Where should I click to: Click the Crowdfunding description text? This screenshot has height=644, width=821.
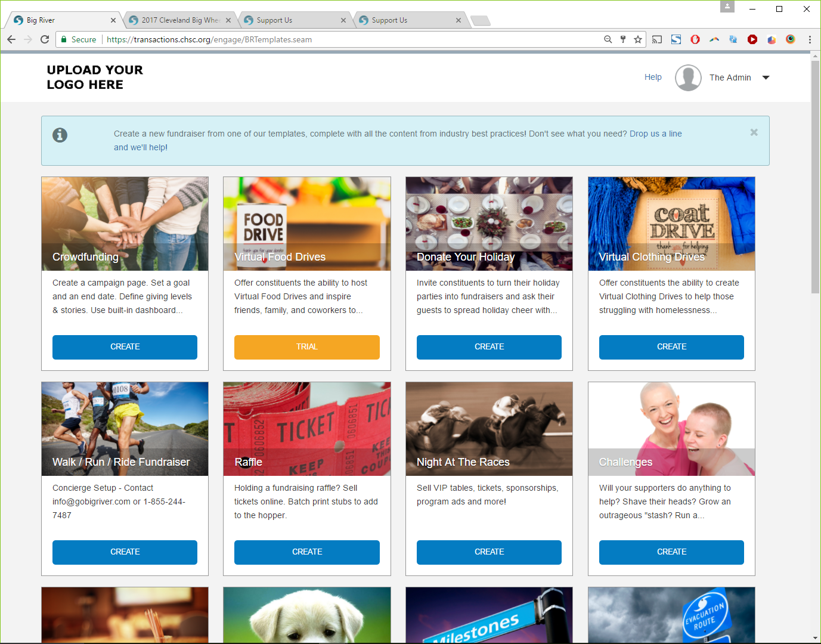point(122,296)
